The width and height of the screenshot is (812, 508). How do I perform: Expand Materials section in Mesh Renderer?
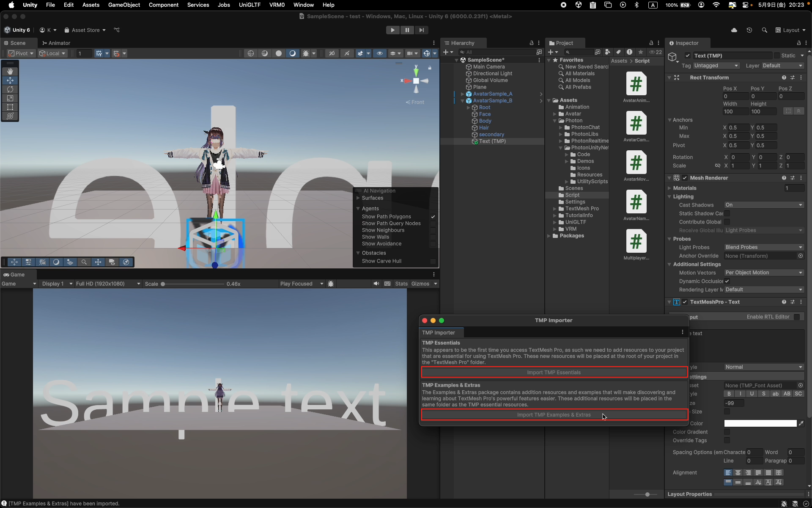click(x=669, y=188)
